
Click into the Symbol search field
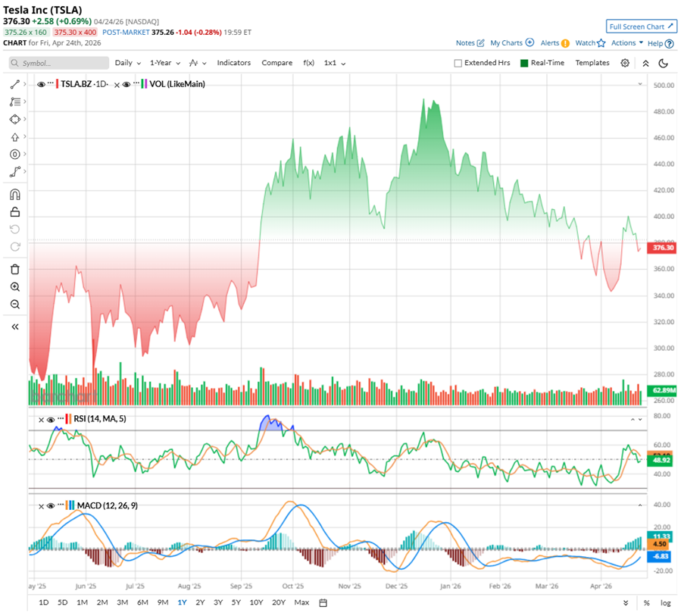[x=59, y=63]
